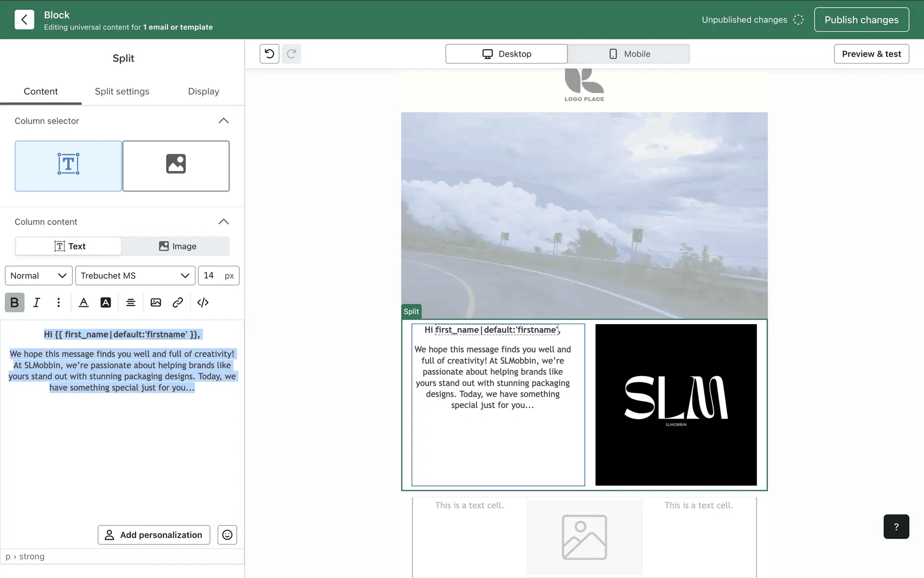Open the source code view

pos(203,302)
